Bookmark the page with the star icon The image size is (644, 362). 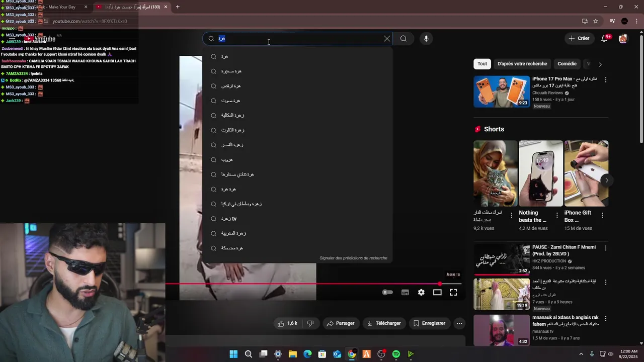(x=596, y=21)
